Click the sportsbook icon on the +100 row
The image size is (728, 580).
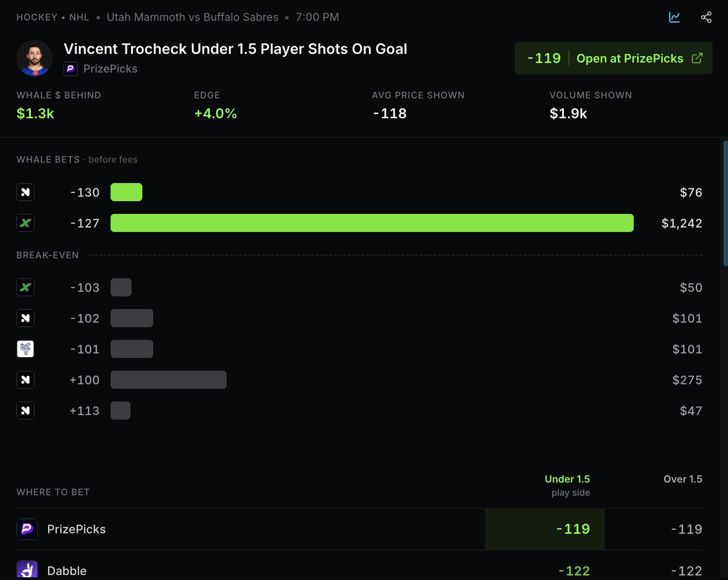[x=25, y=380]
